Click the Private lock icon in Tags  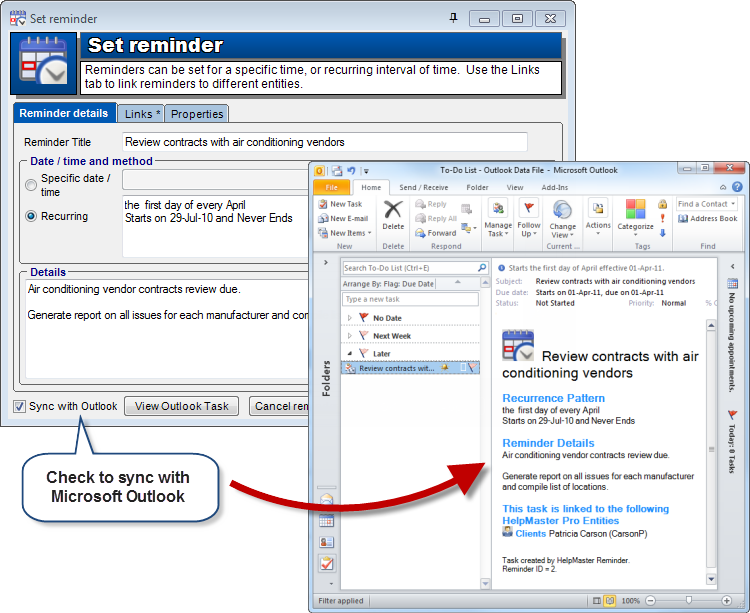tap(662, 204)
